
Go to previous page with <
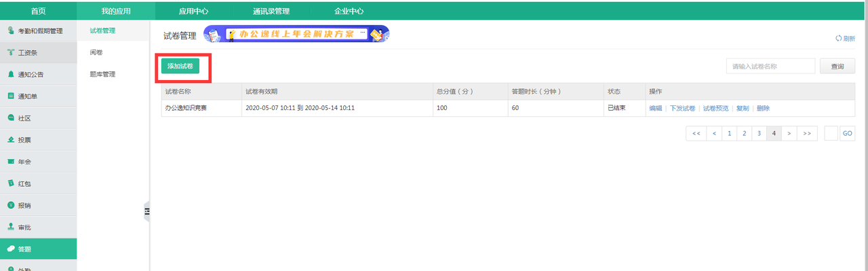[714, 133]
